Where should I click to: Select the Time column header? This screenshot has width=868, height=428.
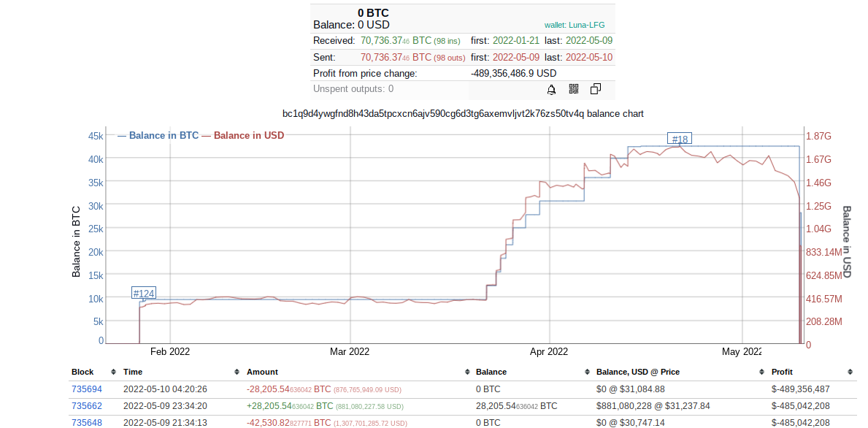pos(133,372)
